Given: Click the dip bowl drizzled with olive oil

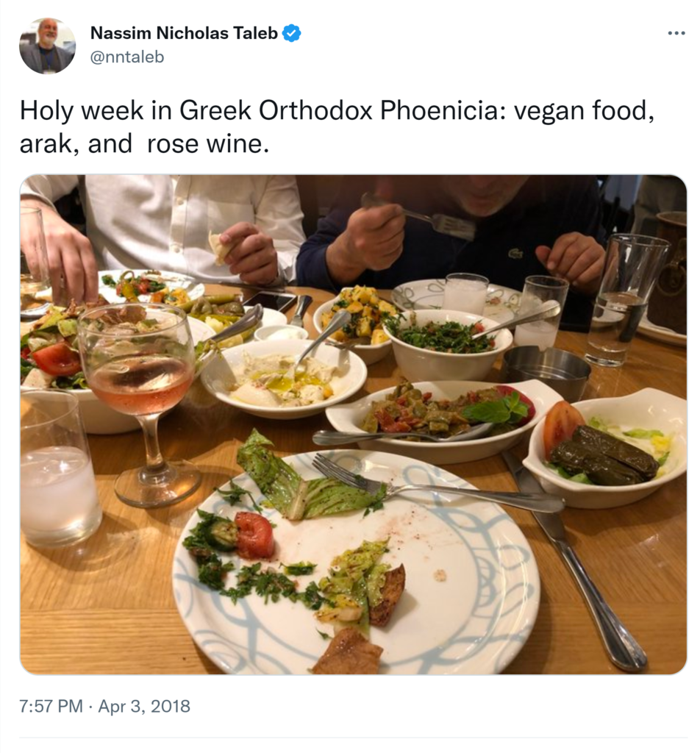Looking at the screenshot, I should [x=283, y=379].
